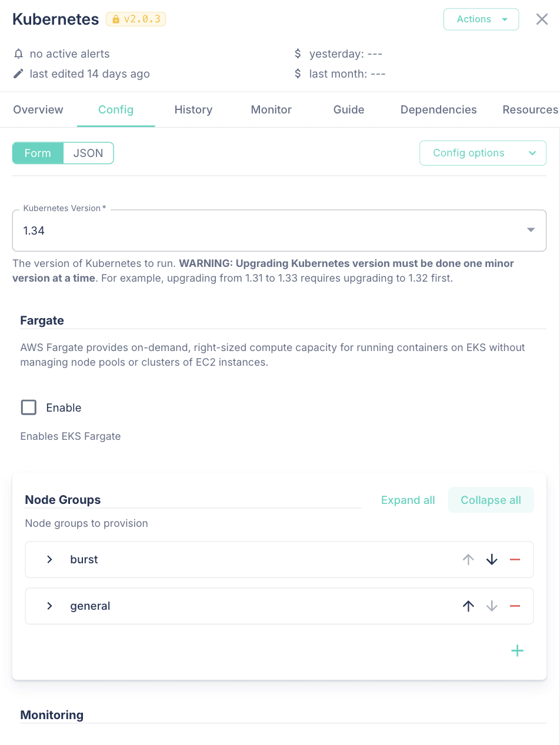
Task: Close the Kubernetes panel with X
Action: pyautogui.click(x=542, y=19)
